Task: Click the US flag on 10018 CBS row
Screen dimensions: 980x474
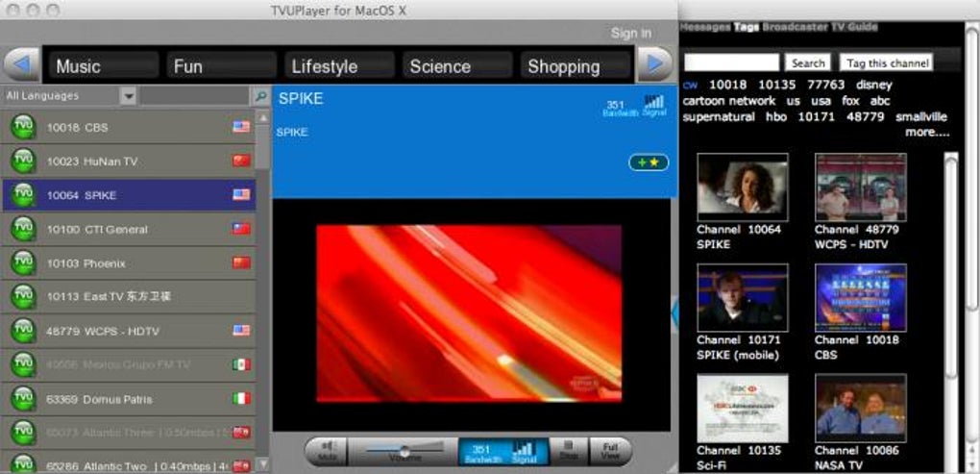Action: pos(241,127)
